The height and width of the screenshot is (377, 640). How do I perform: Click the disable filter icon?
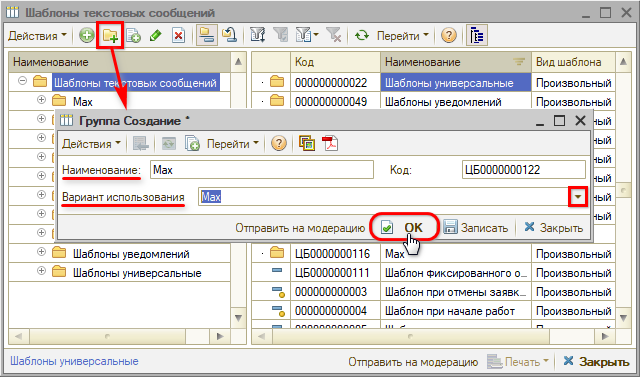tap(334, 35)
